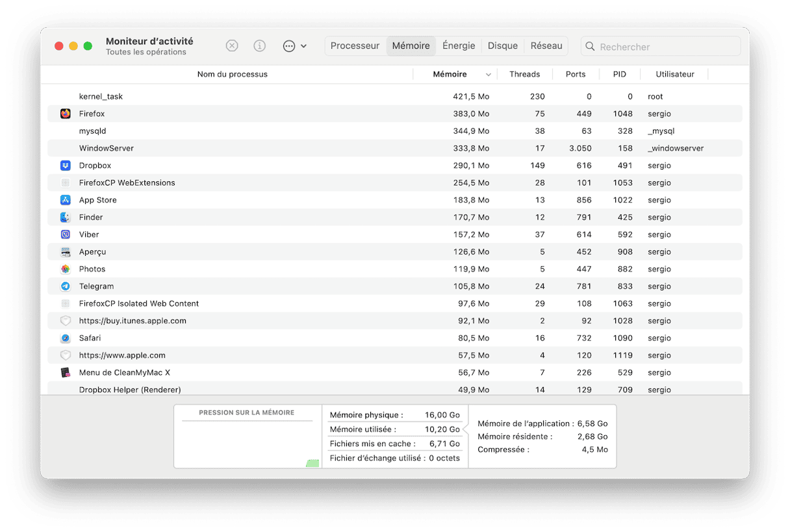Viewport: 790px width, 532px height.
Task: Open the Disque tab
Action: coord(503,46)
